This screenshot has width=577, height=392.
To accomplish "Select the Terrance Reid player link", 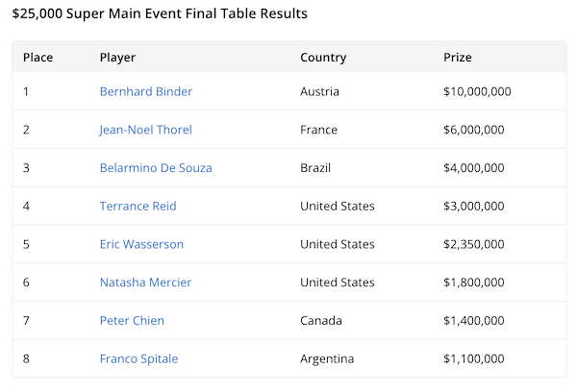I will pos(138,206).
